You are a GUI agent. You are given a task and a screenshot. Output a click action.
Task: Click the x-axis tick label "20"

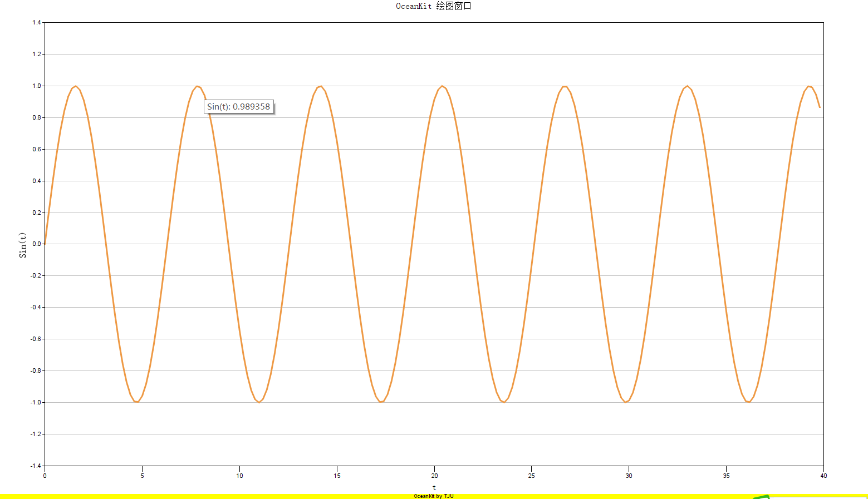(x=434, y=476)
